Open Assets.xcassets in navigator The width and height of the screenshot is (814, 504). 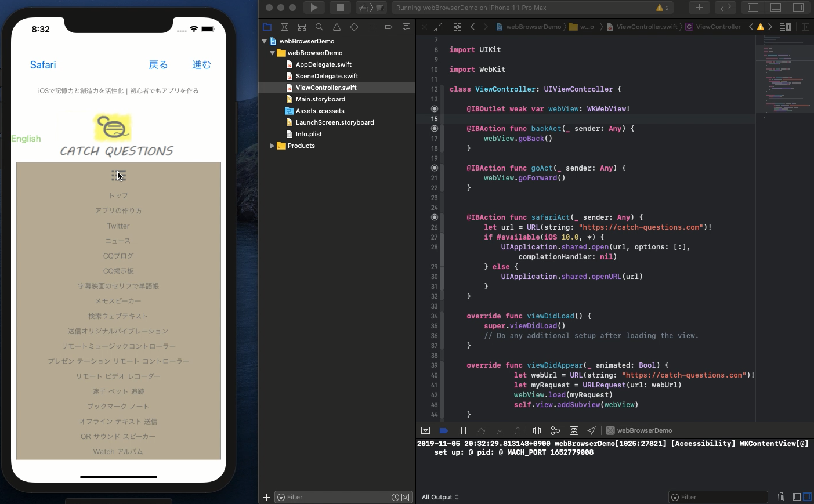[x=320, y=111]
